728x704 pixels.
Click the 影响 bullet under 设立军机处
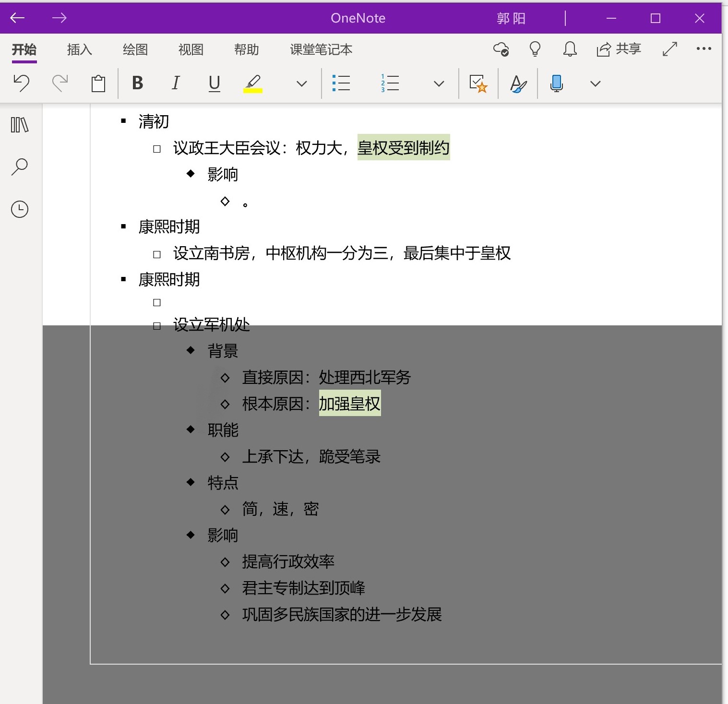(223, 535)
